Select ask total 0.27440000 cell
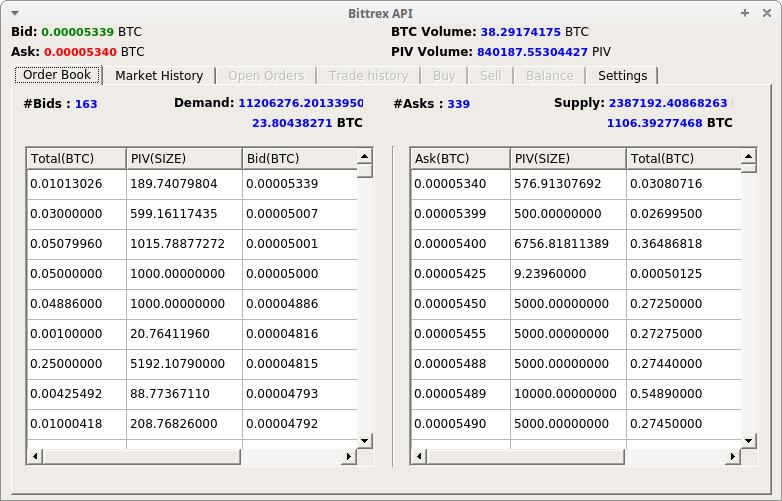This screenshot has width=782, height=501. point(684,363)
